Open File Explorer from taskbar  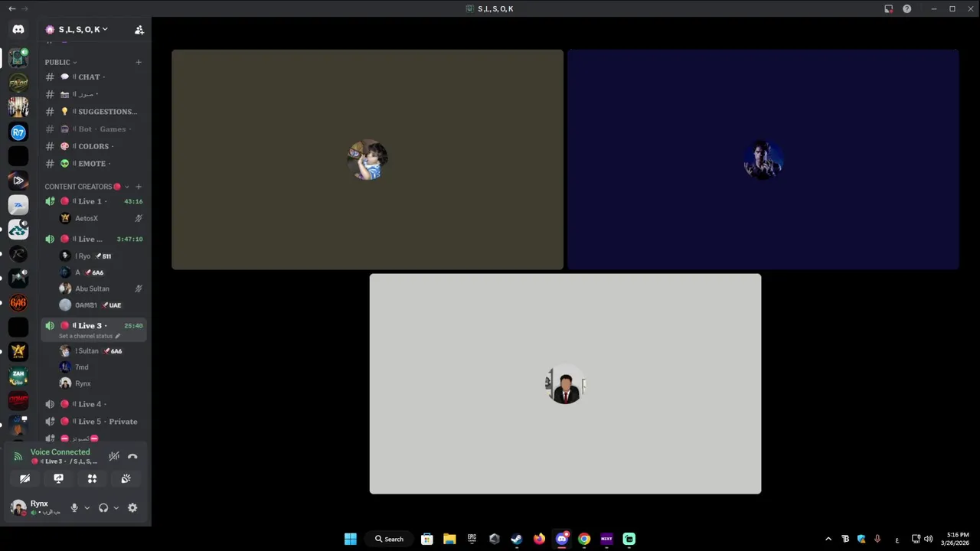449,539
